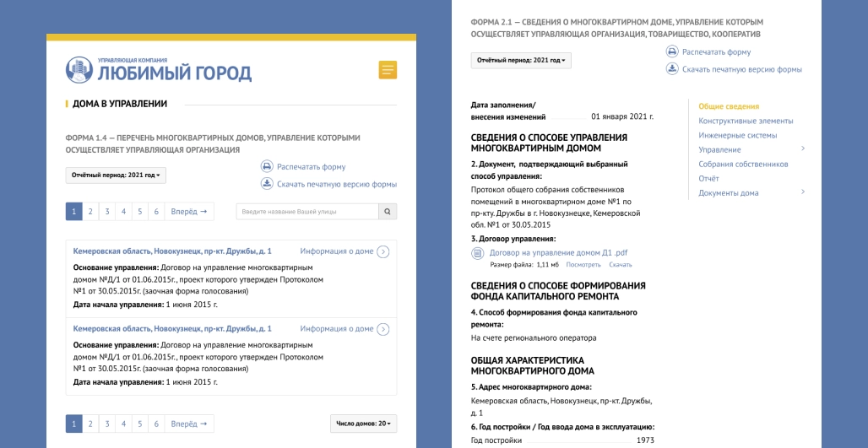Go to page 3 in top pagination

click(106, 212)
